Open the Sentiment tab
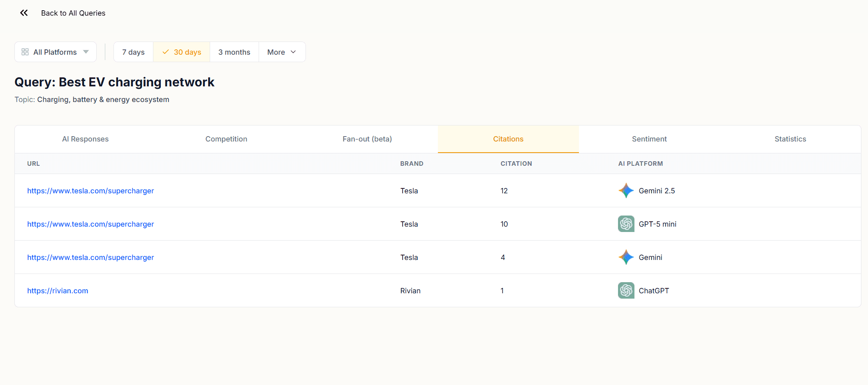This screenshot has width=868, height=385. [649, 139]
